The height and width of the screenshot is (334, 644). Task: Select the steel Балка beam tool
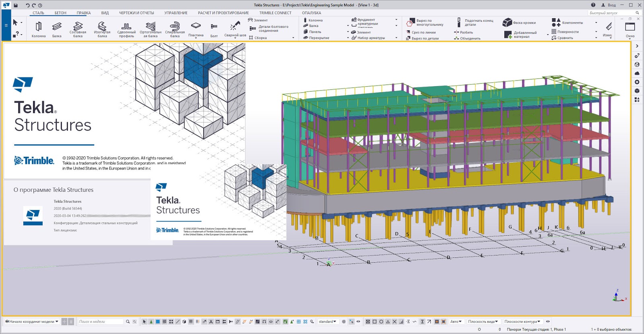point(57,29)
